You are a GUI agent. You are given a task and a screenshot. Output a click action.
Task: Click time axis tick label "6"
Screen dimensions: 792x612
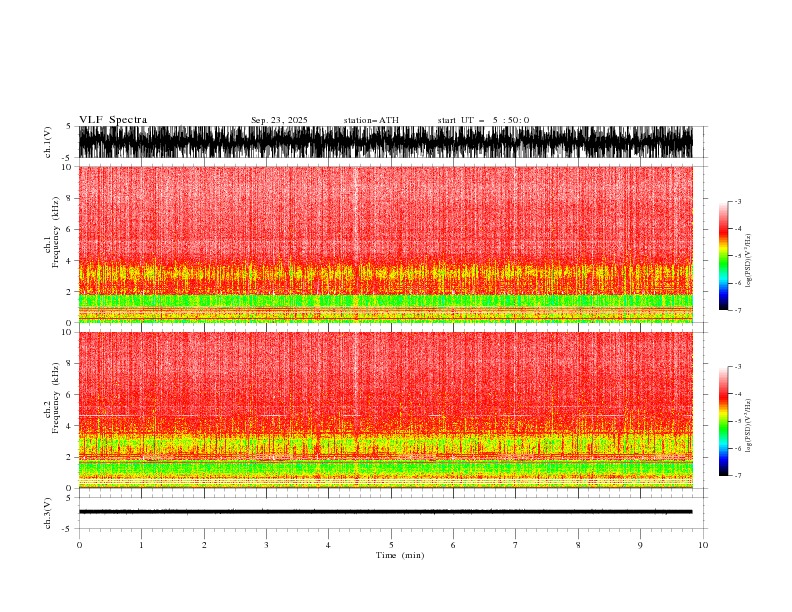454,545
